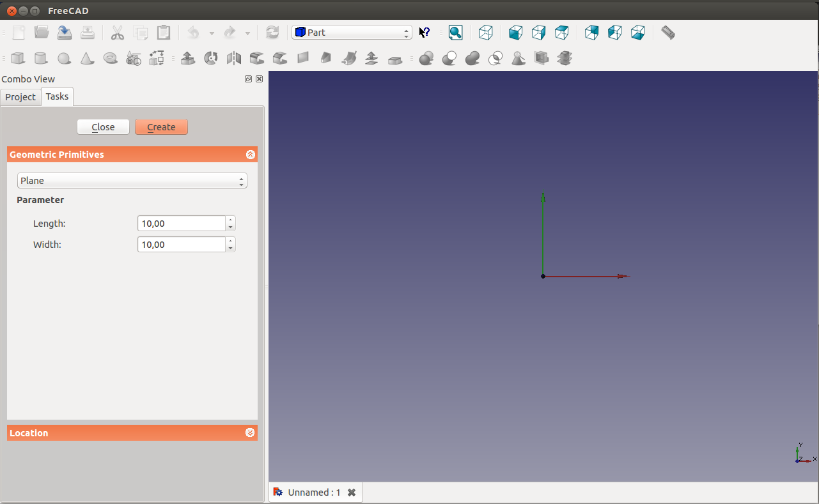The width and height of the screenshot is (819, 504).
Task: Click the Fit All zoom icon
Action: pos(455,33)
